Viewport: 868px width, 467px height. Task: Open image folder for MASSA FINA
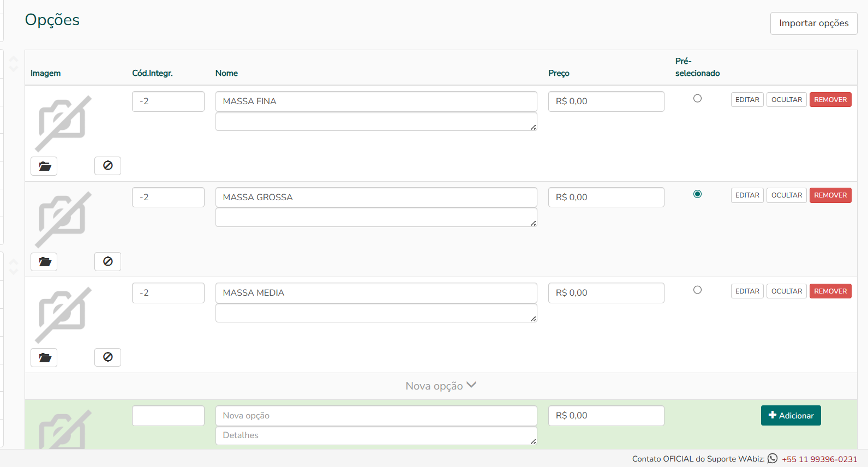coord(44,166)
